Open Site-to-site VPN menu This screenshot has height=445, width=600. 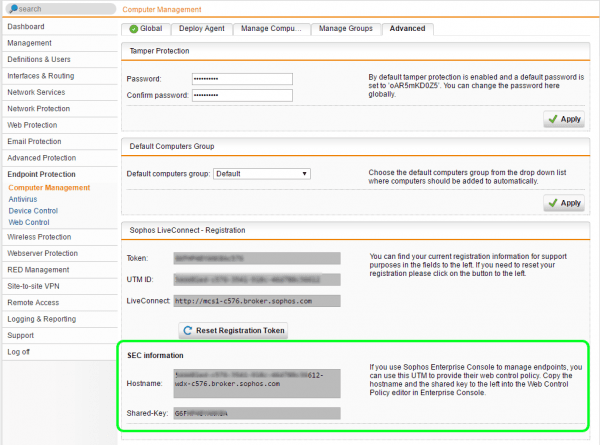pyautogui.click(x=60, y=286)
